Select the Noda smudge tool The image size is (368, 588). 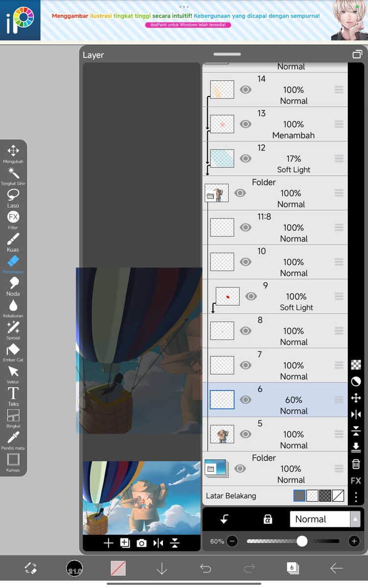pyautogui.click(x=13, y=286)
